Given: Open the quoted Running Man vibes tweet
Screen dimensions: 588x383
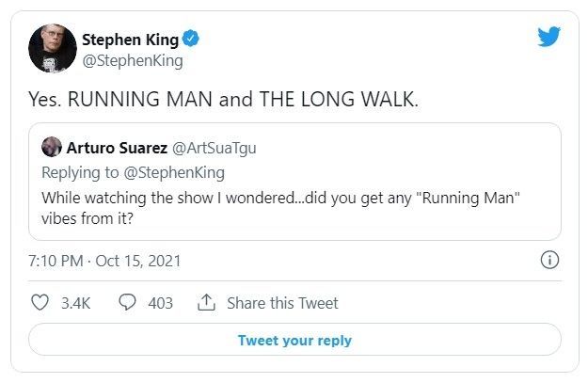Looking at the screenshot, I should click(282, 208).
